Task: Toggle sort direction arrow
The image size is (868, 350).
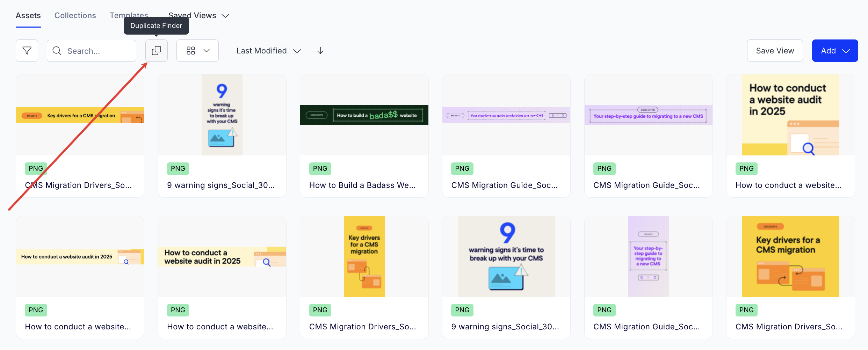Action: click(x=320, y=51)
